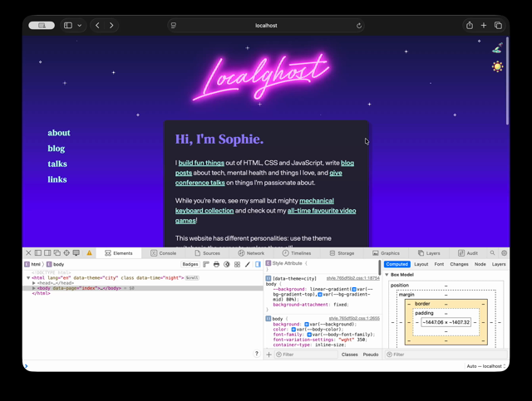The image size is (532, 401).
Task: Expand the body node in DOM tree
Action: coord(33,288)
